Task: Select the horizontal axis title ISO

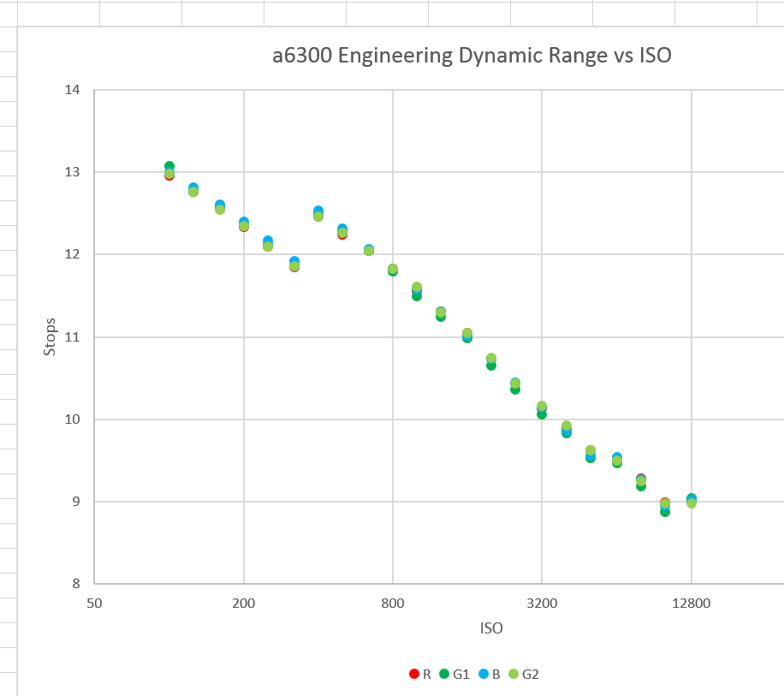Action: (491, 628)
